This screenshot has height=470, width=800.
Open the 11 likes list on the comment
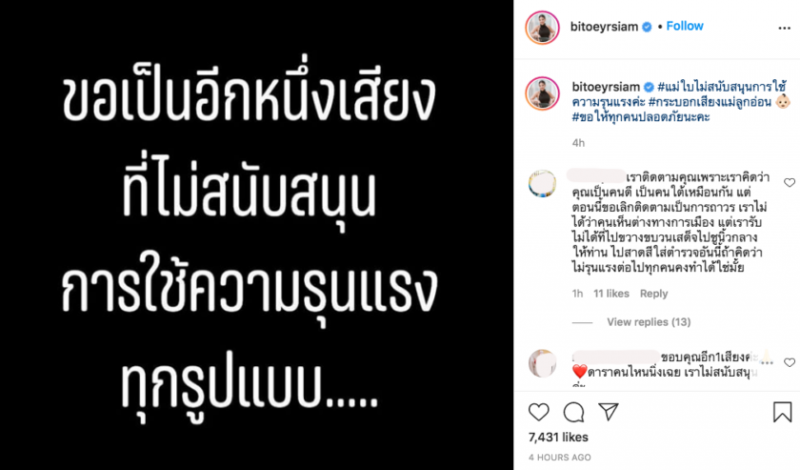point(611,293)
